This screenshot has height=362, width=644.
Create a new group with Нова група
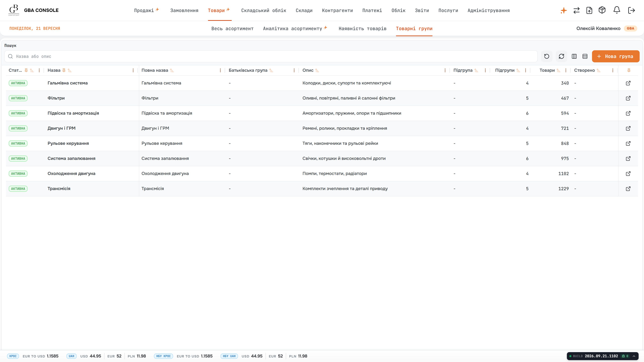(615, 56)
